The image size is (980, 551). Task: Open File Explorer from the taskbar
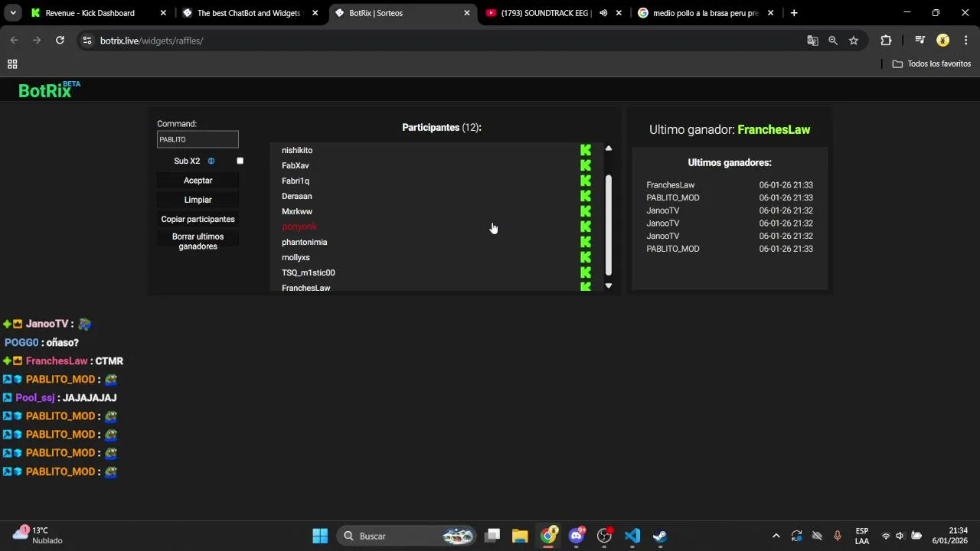(520, 536)
